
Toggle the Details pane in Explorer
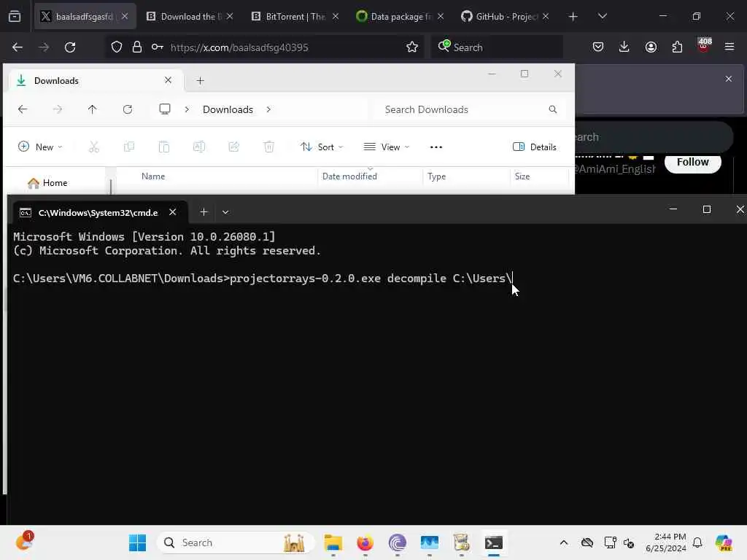point(535,147)
